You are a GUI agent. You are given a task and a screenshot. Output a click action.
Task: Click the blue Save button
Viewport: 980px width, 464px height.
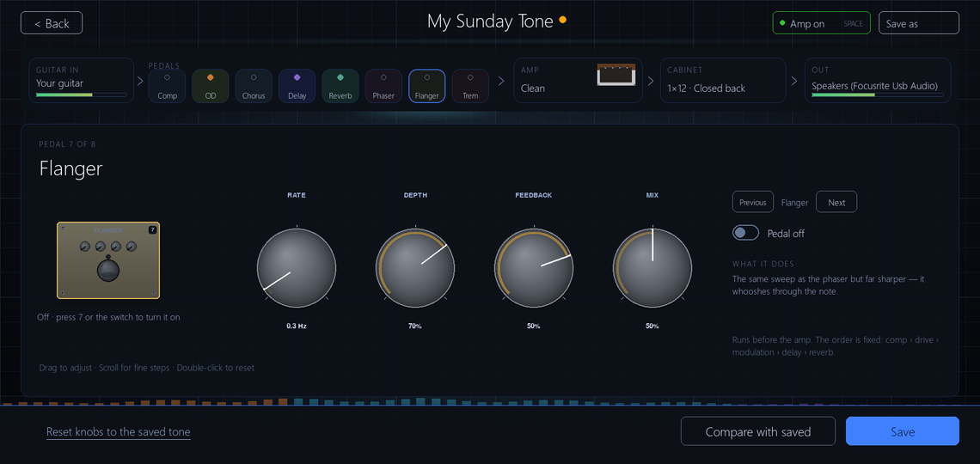(x=902, y=431)
